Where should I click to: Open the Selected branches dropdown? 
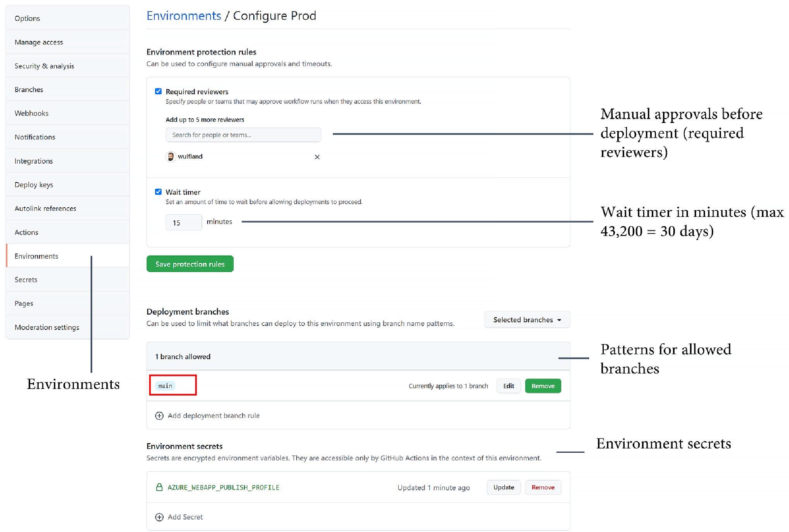click(x=527, y=320)
